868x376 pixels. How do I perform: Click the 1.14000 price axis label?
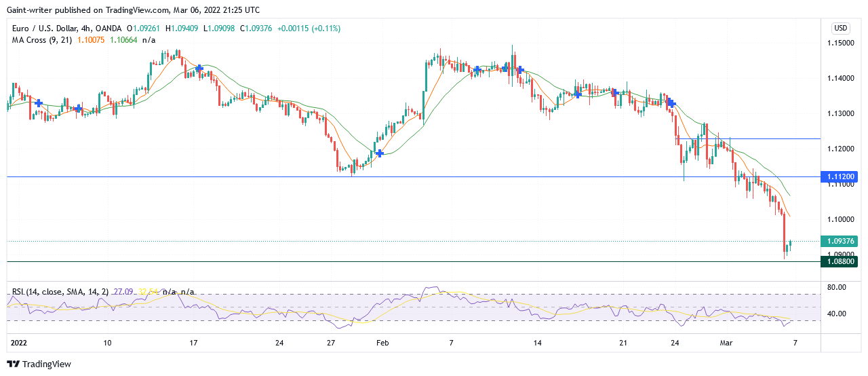click(x=840, y=79)
